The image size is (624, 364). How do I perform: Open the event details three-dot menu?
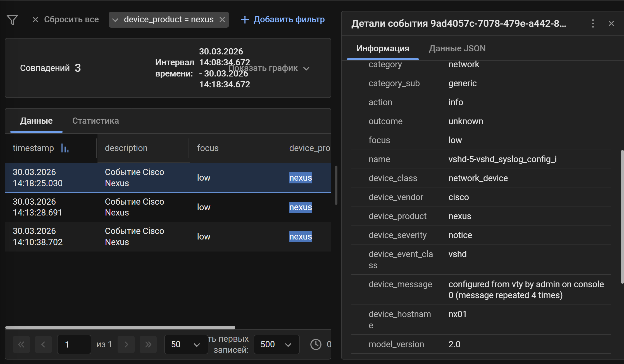click(x=593, y=23)
